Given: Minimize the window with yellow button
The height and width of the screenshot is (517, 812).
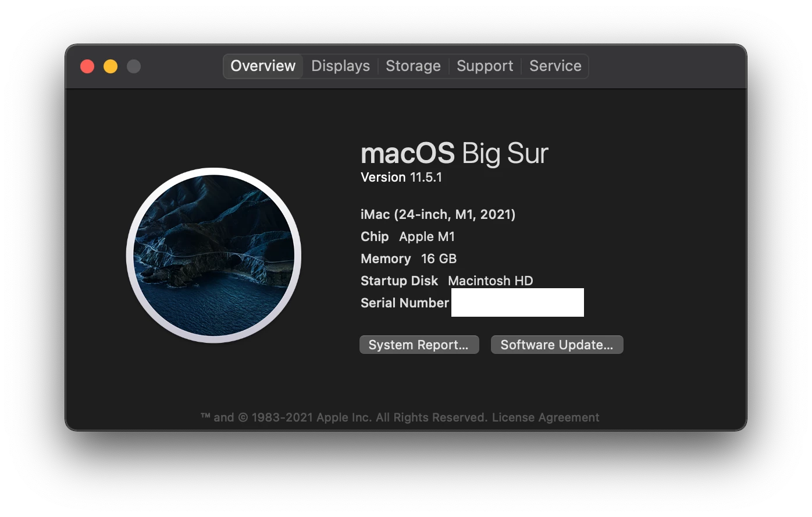Looking at the screenshot, I should click(x=111, y=66).
